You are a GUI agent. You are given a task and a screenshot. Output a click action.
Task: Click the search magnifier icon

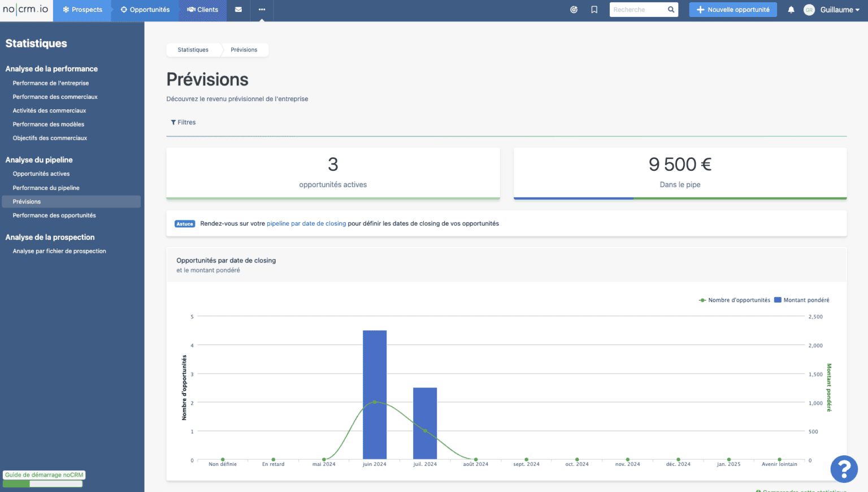pos(671,10)
